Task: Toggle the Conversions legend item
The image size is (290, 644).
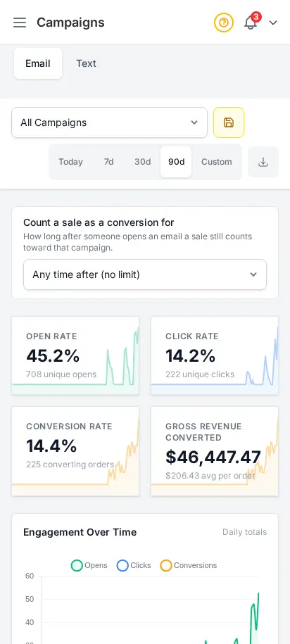Action: (x=189, y=566)
